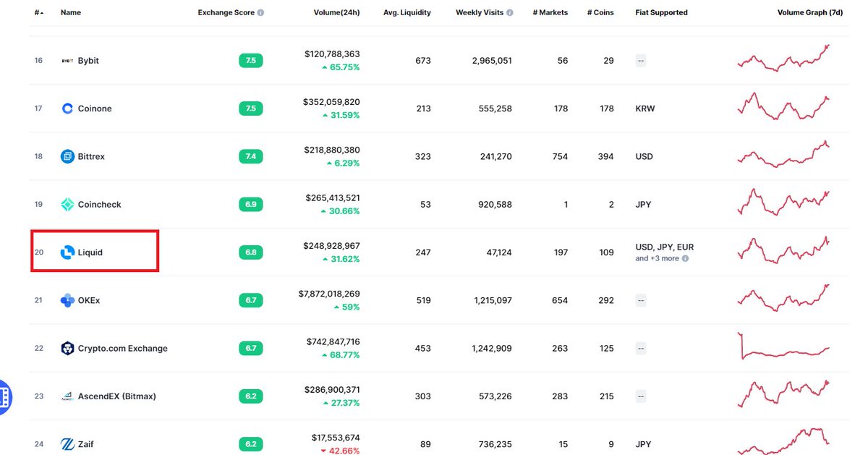Sort by the Volume(24h) column header
The image size is (868, 455).
[x=336, y=12]
